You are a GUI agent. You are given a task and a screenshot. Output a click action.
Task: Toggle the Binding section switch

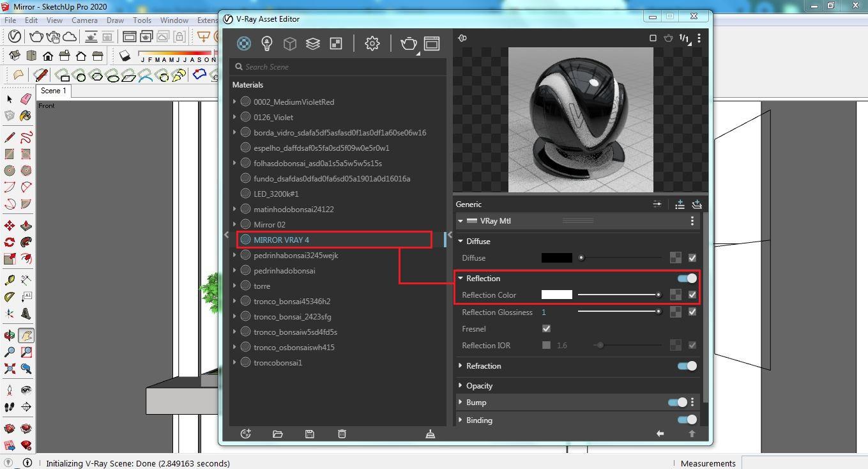pyautogui.click(x=687, y=419)
